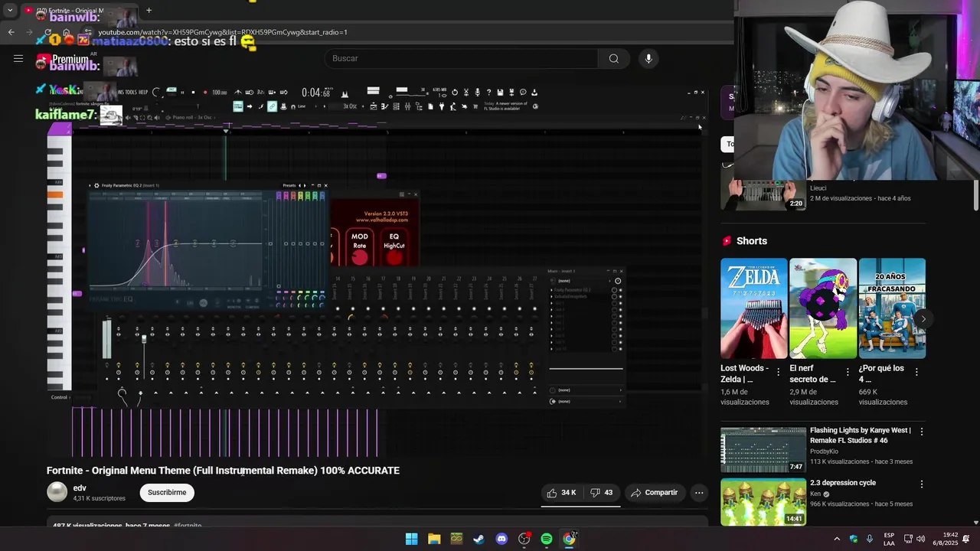Click the question mark help icon in FL toolbar
This screenshot has width=980, height=551.
coord(488,92)
